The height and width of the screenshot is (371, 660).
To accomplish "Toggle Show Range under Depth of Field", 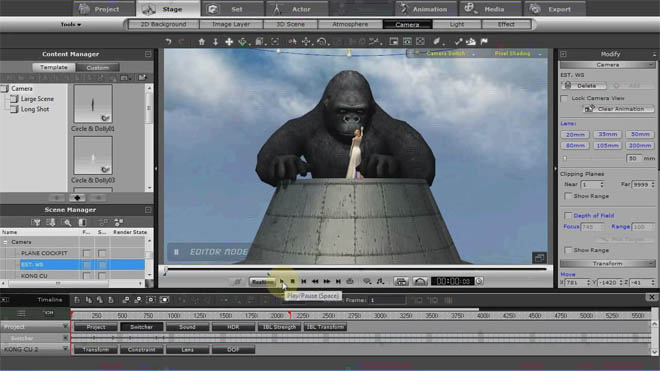I will click(x=568, y=250).
